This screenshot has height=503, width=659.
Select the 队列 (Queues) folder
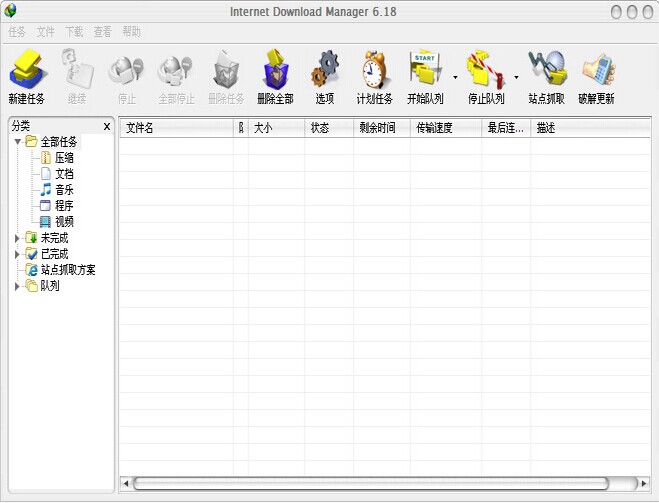coord(42,286)
